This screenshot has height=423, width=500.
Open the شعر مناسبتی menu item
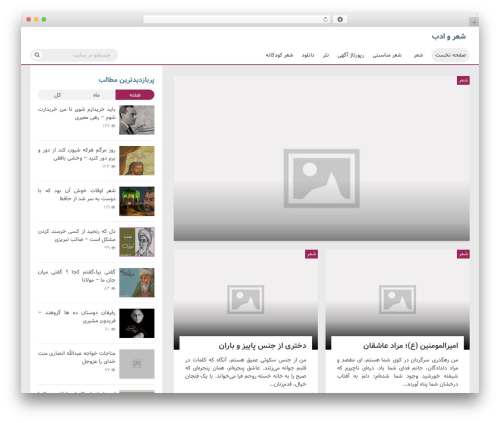tap(387, 55)
